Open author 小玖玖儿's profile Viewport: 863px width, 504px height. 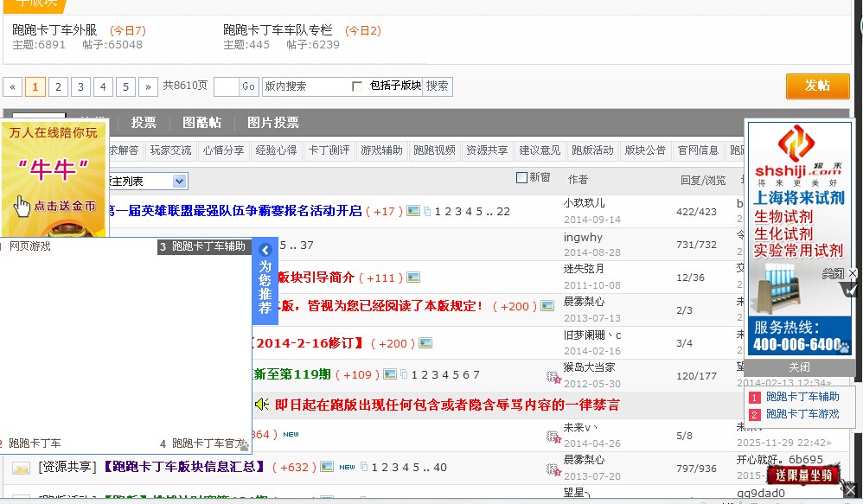pyautogui.click(x=584, y=203)
